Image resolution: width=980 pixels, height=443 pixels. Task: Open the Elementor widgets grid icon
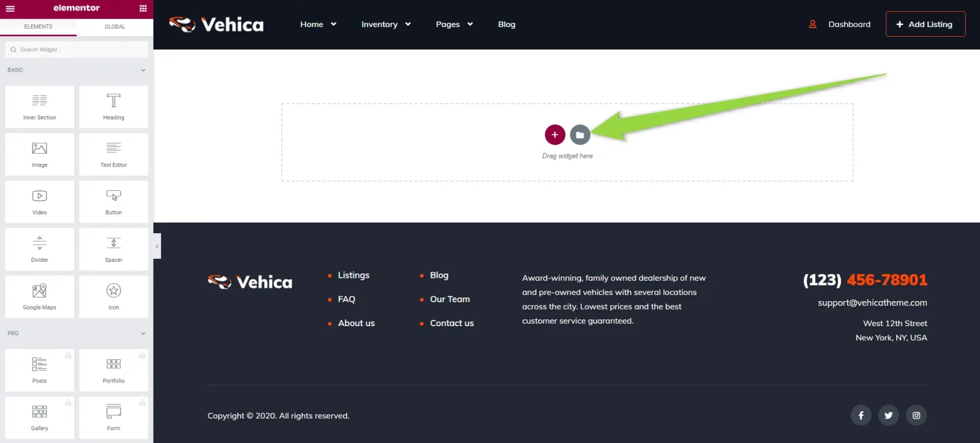(143, 9)
